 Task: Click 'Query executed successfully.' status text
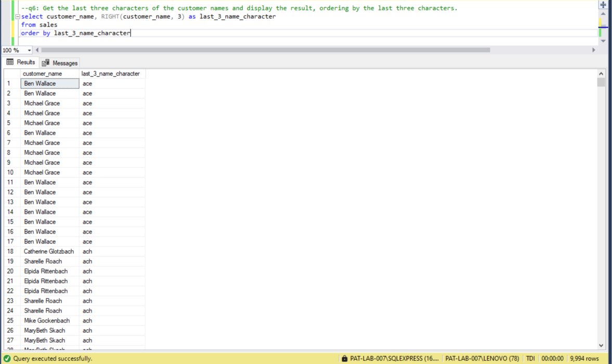53,358
